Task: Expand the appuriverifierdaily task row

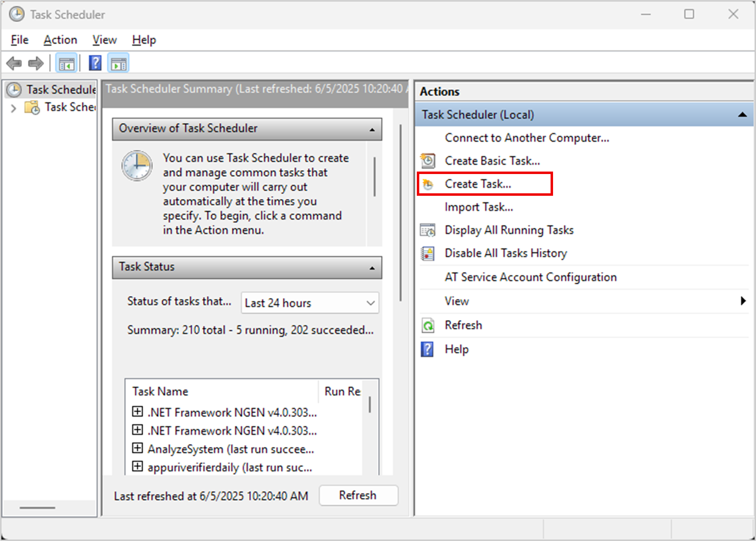Action: click(137, 466)
